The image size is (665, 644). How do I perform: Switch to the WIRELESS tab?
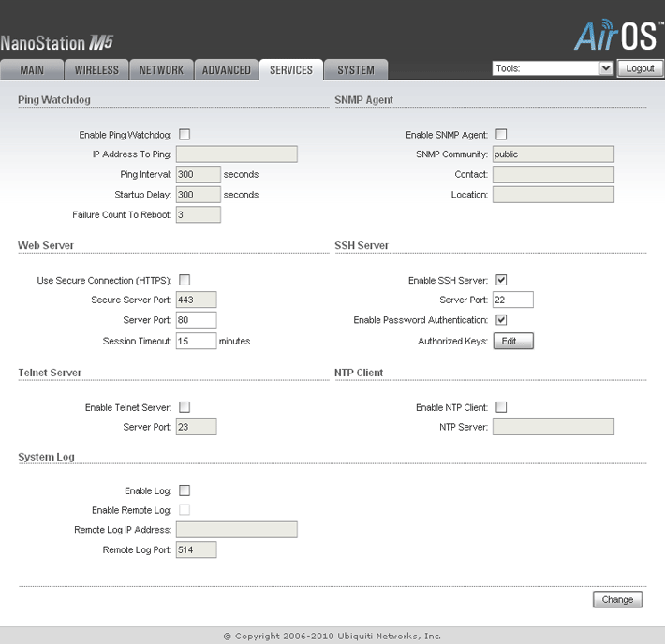[96, 69]
